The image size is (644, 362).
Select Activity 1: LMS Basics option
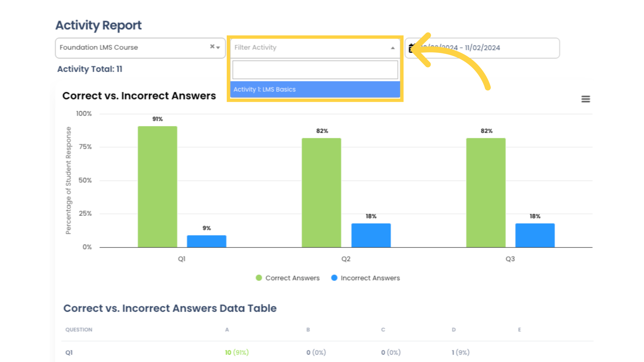(315, 89)
